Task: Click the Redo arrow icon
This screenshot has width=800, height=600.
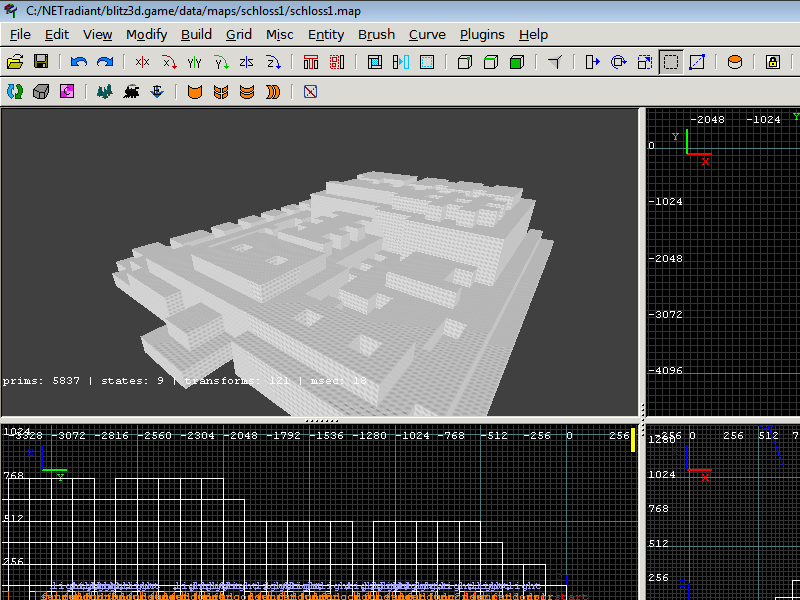Action: click(x=104, y=62)
